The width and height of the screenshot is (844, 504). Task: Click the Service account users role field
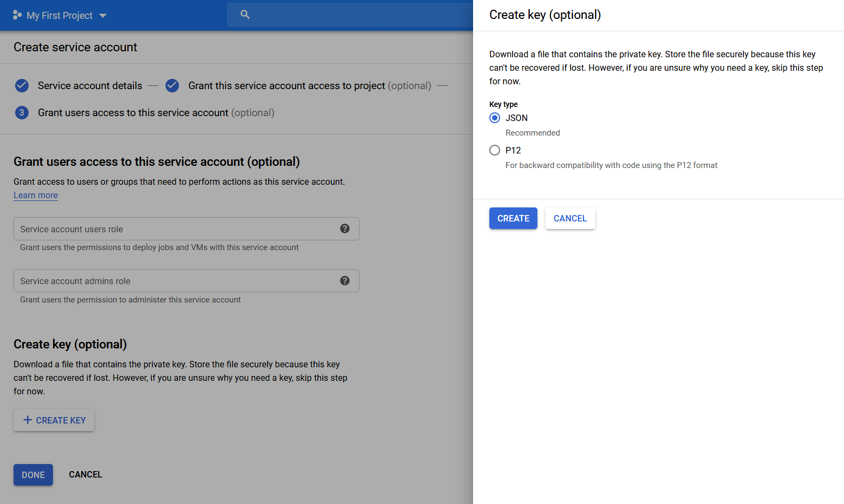(173, 229)
